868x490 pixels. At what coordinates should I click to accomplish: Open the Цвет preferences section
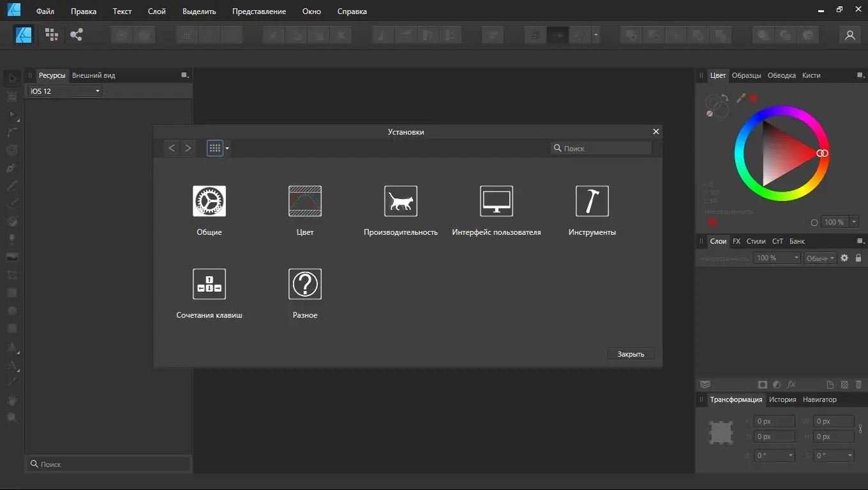tap(305, 211)
